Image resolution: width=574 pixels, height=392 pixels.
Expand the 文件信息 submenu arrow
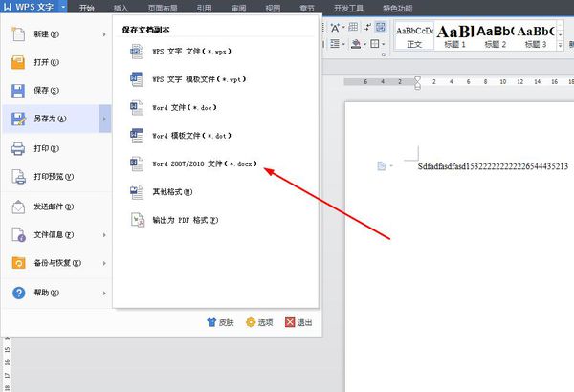(104, 235)
